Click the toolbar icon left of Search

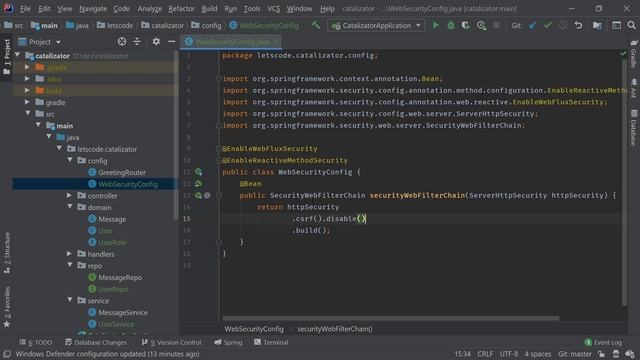pos(616,25)
